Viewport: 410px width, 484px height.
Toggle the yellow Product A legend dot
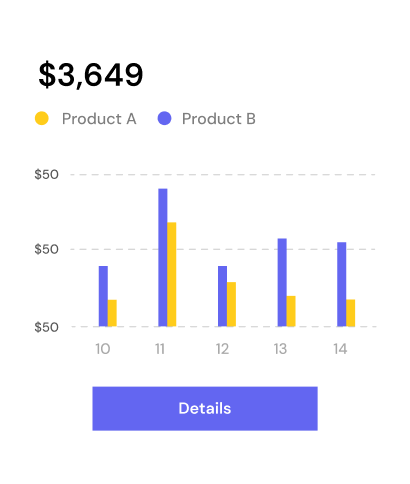tap(42, 118)
